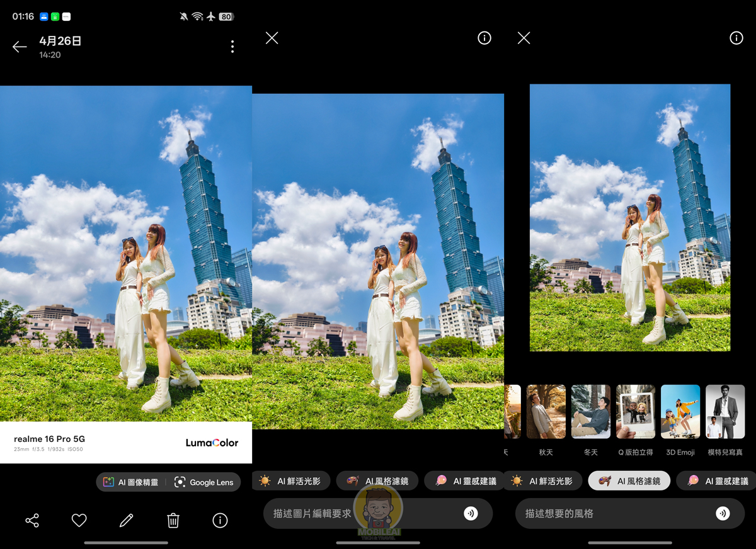Launch Google Lens for this photo

(x=203, y=482)
